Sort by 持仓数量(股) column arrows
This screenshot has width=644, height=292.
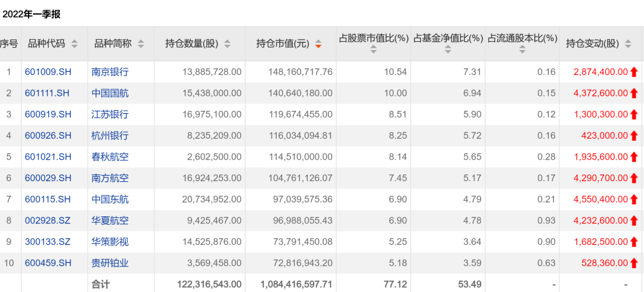tap(227, 44)
